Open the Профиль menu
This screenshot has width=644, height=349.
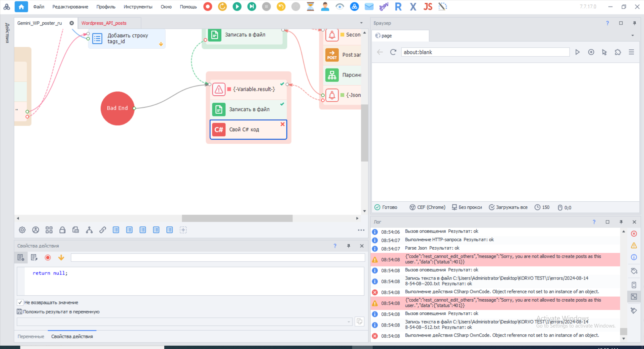click(x=106, y=7)
